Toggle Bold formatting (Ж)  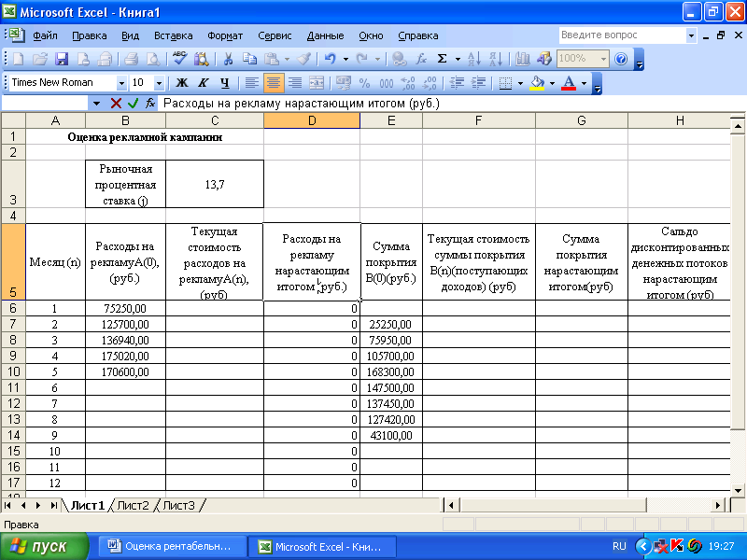(181, 83)
